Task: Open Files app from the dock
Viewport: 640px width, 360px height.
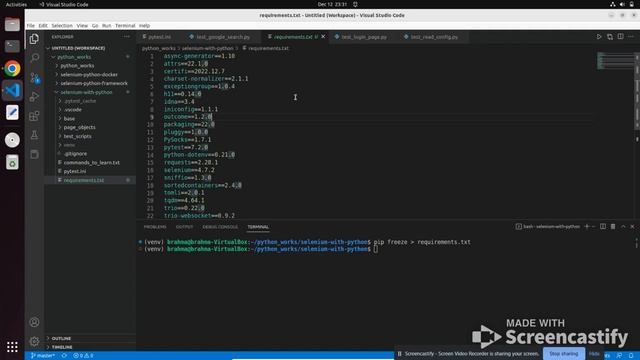Action: (12, 24)
